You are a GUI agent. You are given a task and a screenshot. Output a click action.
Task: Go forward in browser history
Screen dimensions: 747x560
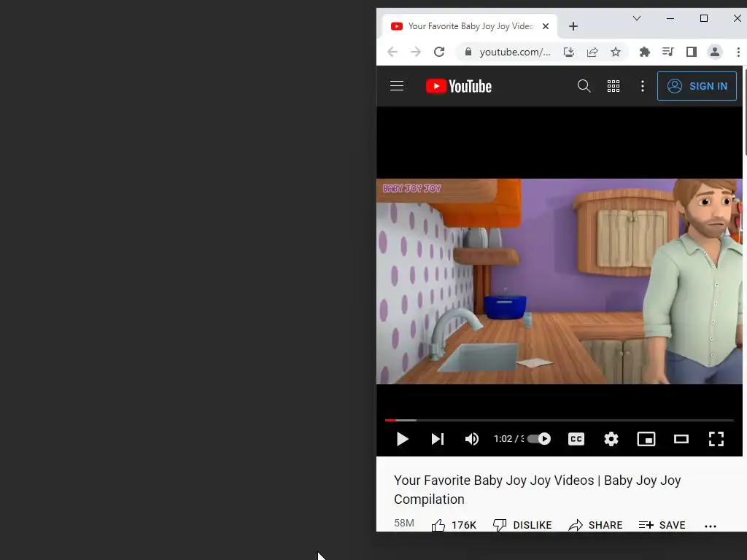416,52
